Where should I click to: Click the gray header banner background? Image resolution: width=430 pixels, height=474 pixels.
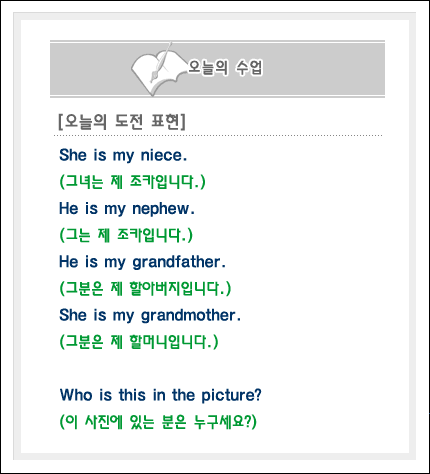click(x=320, y=69)
